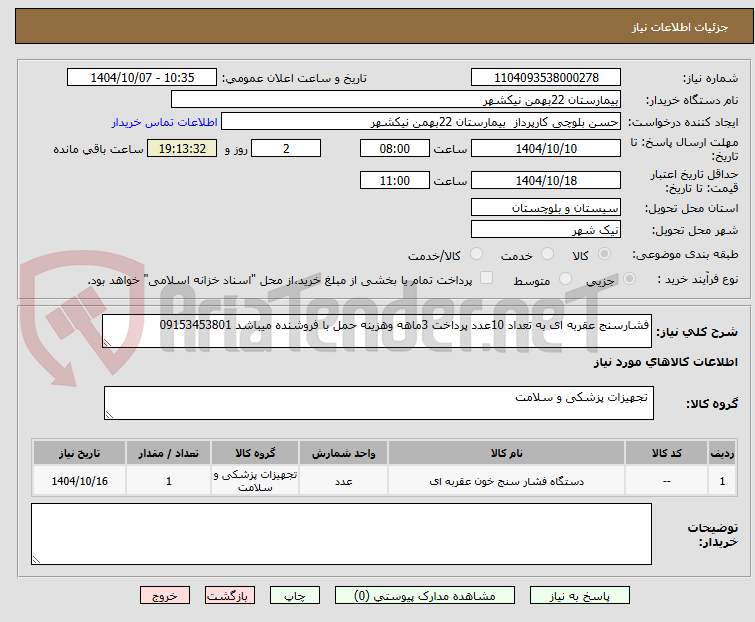Click the واحد شمارش column header
The image size is (755, 622).
tap(343, 453)
